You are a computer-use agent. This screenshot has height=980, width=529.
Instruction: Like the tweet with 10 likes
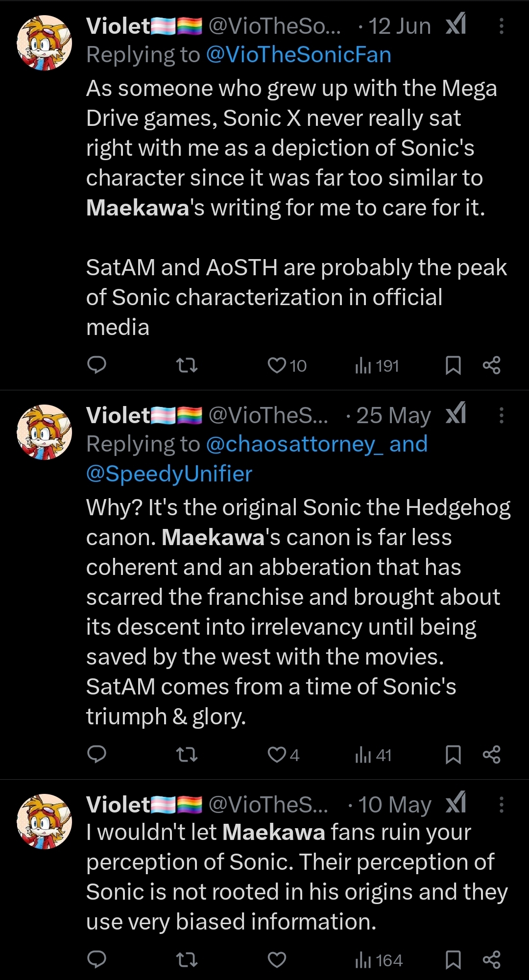click(x=277, y=365)
